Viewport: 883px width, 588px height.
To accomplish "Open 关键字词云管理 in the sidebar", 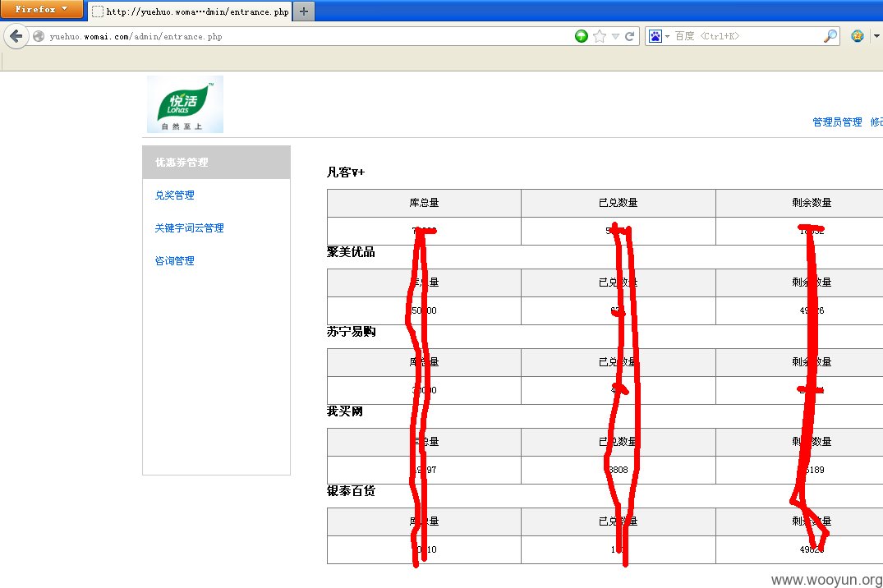I will click(189, 227).
